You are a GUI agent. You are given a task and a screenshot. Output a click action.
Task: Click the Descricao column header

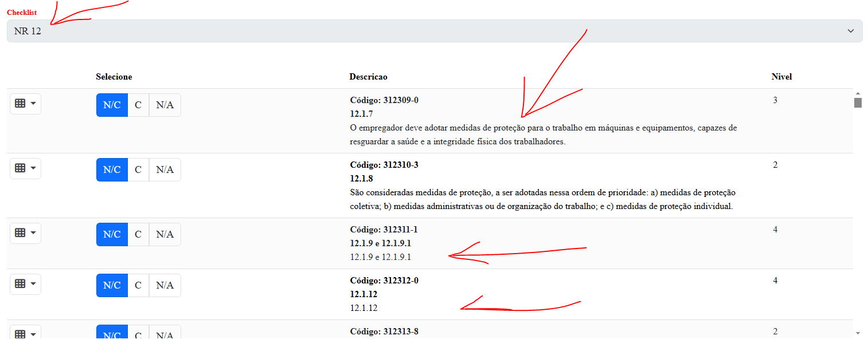click(368, 77)
